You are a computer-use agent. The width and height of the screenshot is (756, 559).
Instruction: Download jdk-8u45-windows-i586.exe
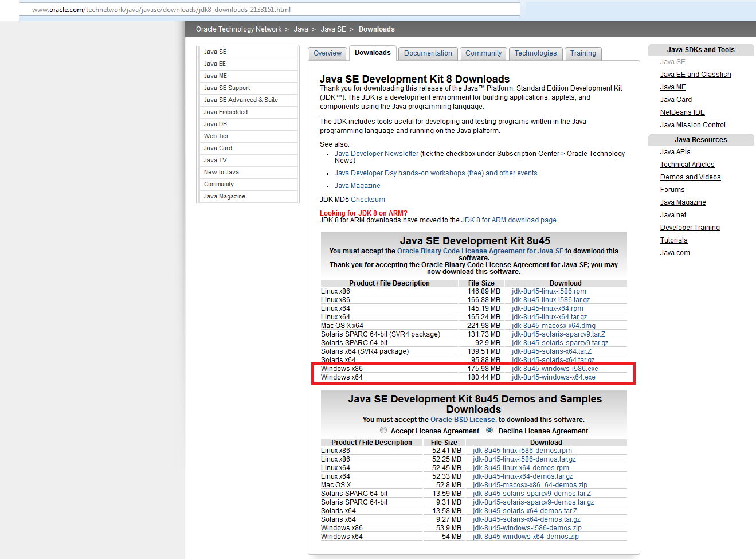coord(555,369)
